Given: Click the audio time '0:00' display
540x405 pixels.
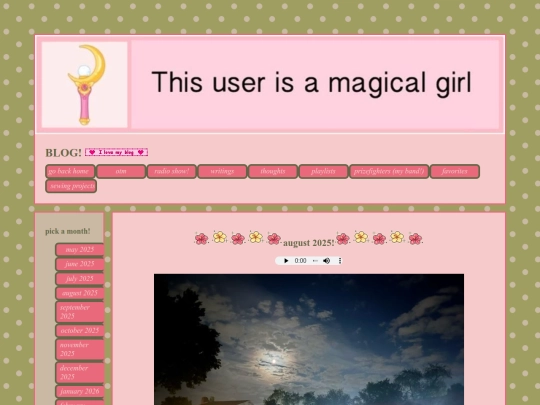Looking at the screenshot, I should click(x=300, y=261).
